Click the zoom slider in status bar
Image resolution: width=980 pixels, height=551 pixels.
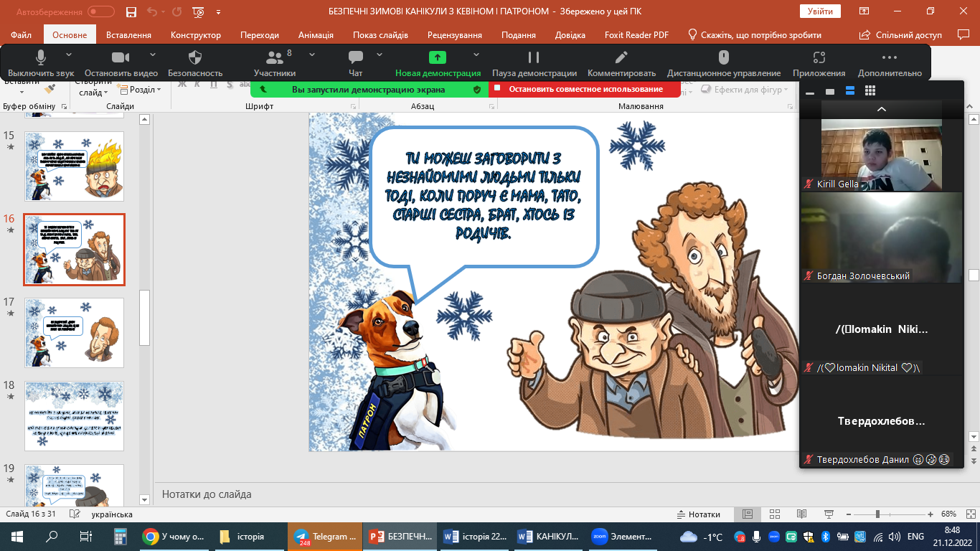click(877, 514)
